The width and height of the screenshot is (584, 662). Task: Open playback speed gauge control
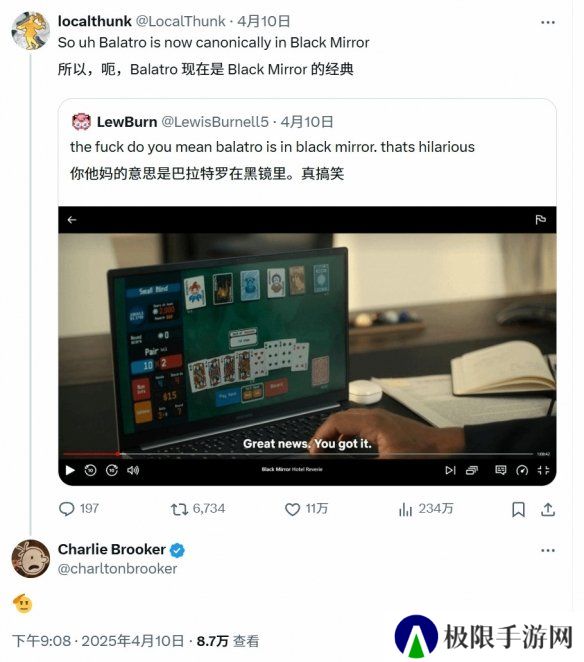[x=522, y=470]
